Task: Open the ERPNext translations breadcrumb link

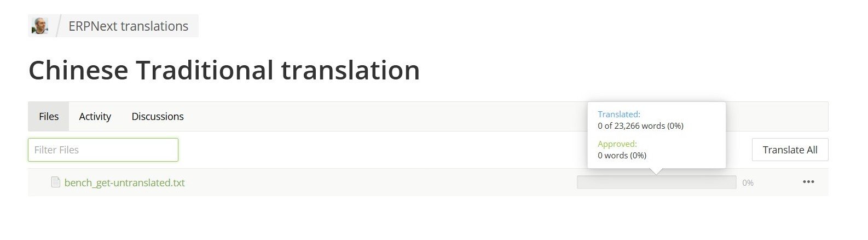Action: pos(128,26)
